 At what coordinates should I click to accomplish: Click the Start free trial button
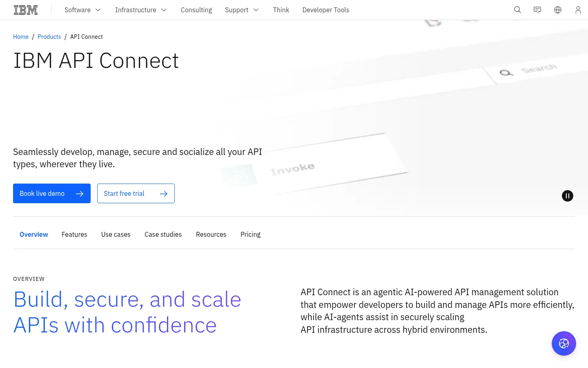point(136,193)
